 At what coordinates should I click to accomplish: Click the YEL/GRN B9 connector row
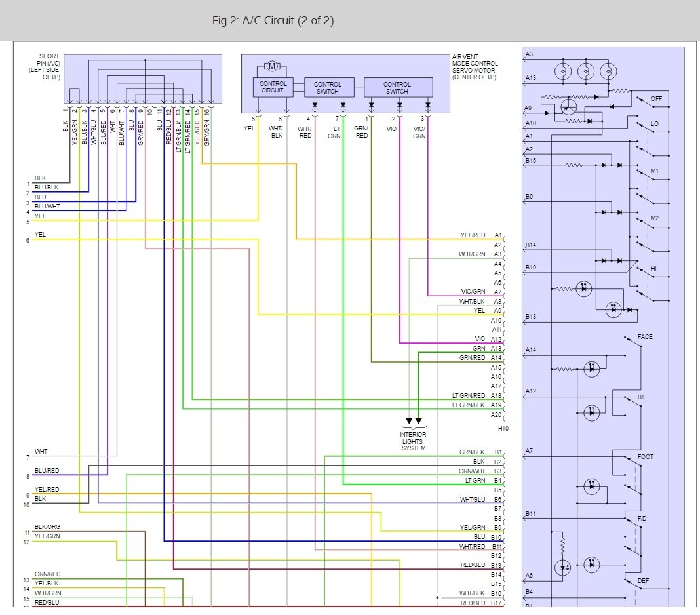481,528
